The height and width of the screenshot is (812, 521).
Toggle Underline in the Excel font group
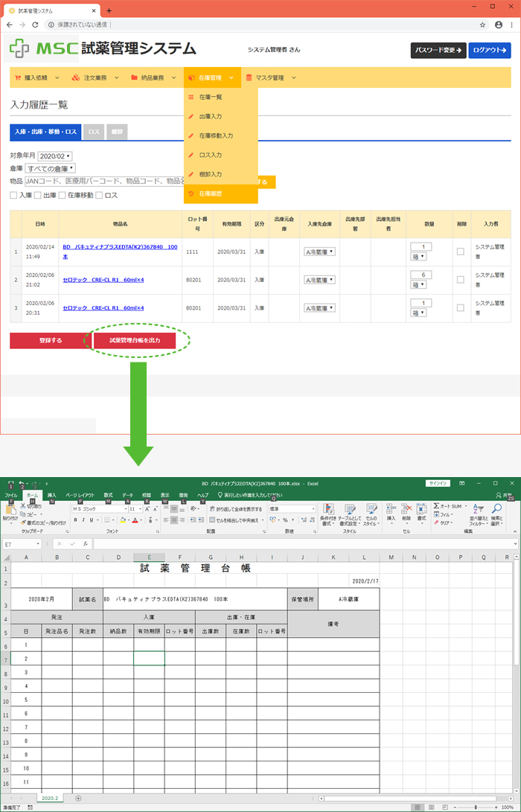91,520
